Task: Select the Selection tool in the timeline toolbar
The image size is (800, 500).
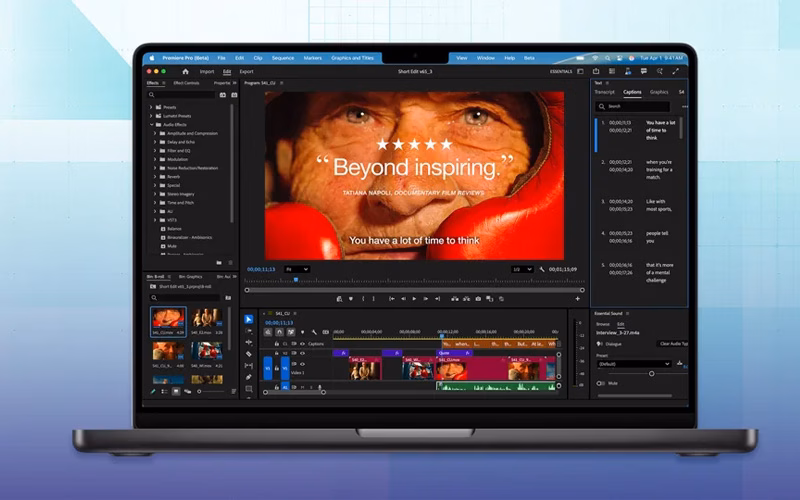Action: [249, 319]
